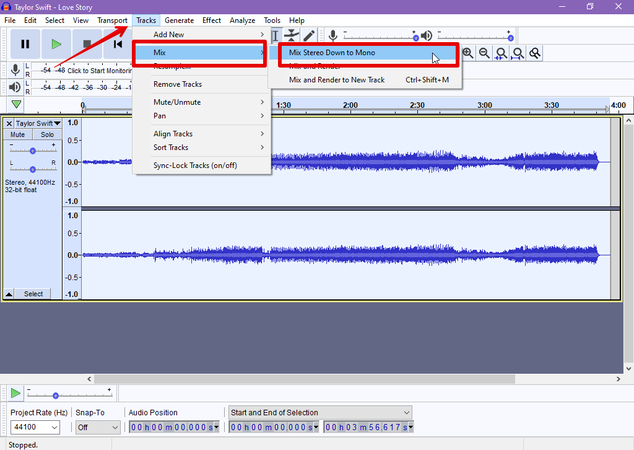Click the green timeline options triangle
This screenshot has height=450, width=634.
click(x=16, y=104)
